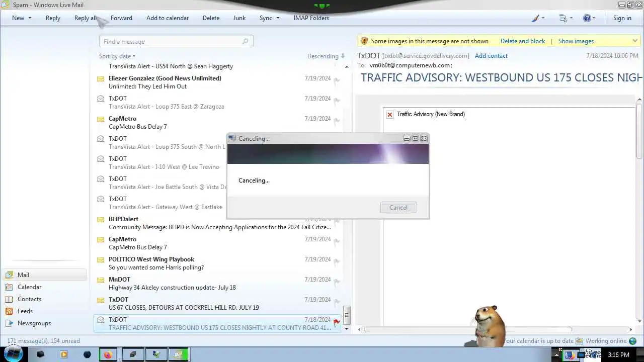Expand the yellow info bar chevron

635,41
